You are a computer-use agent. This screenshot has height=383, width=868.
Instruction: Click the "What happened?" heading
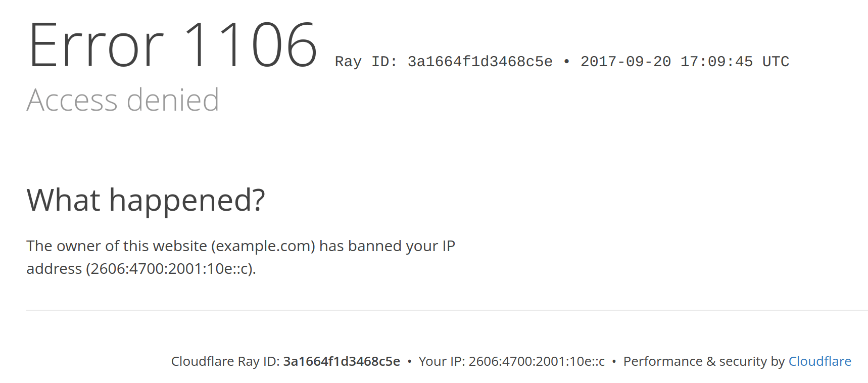[x=146, y=200]
